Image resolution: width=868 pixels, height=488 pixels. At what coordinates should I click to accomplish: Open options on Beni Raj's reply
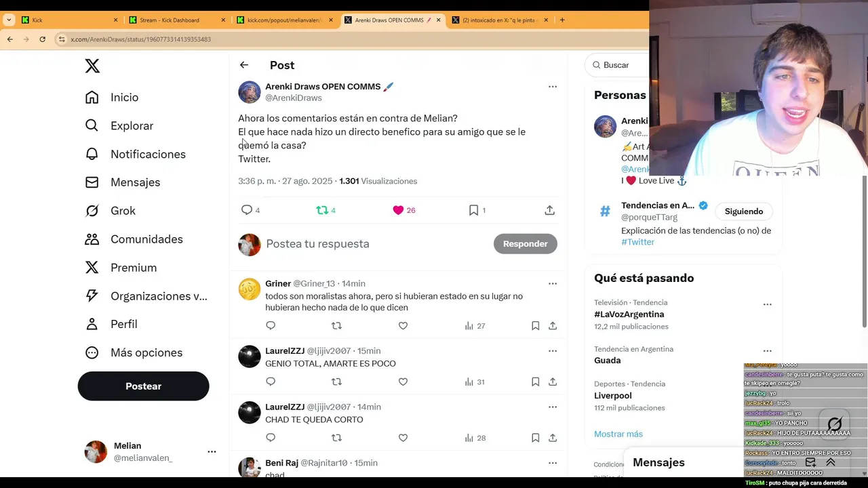click(x=553, y=463)
